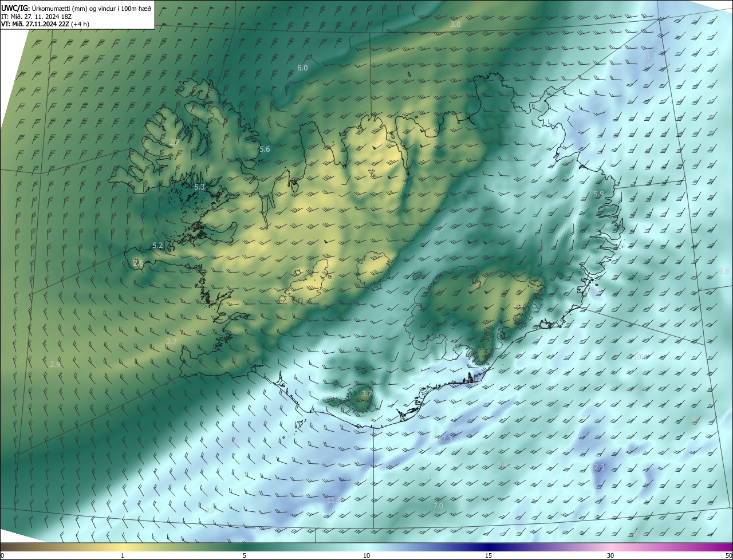Viewport: 733px width, 560px height.
Task: Click the 1 tick label on the colorbar
Action: [123, 555]
